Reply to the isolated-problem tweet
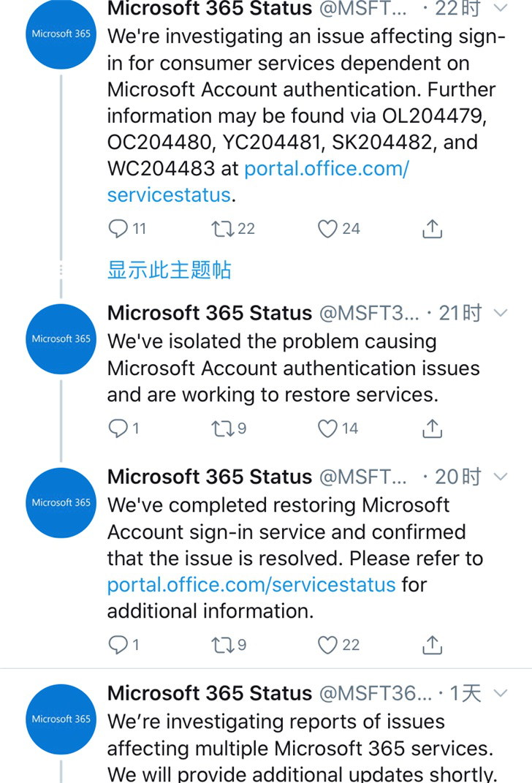 [118, 428]
